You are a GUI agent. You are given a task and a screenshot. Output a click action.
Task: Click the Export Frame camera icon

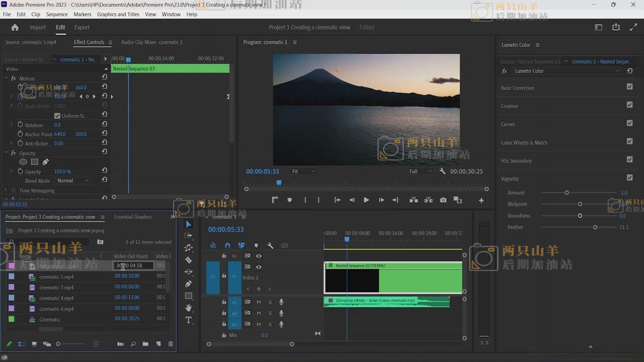[443, 200]
